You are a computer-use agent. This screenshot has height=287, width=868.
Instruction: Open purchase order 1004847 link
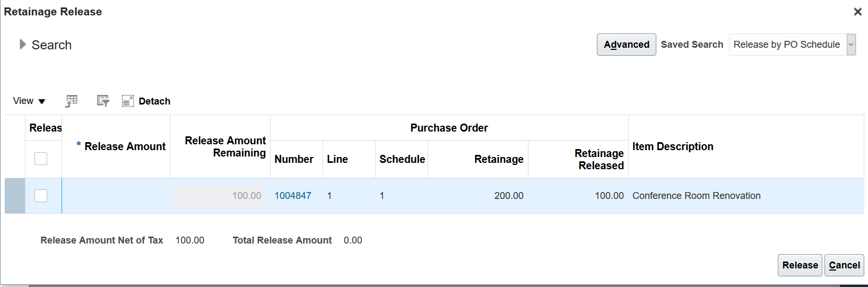pos(293,196)
